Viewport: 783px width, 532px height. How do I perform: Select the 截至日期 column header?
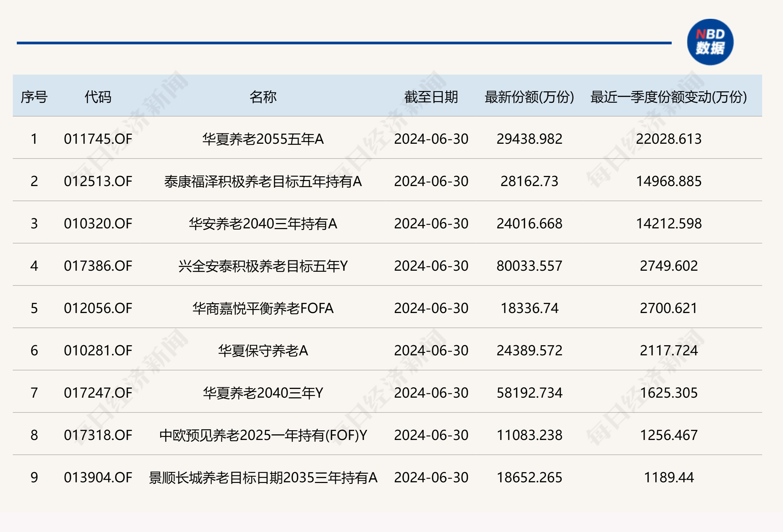431,97
